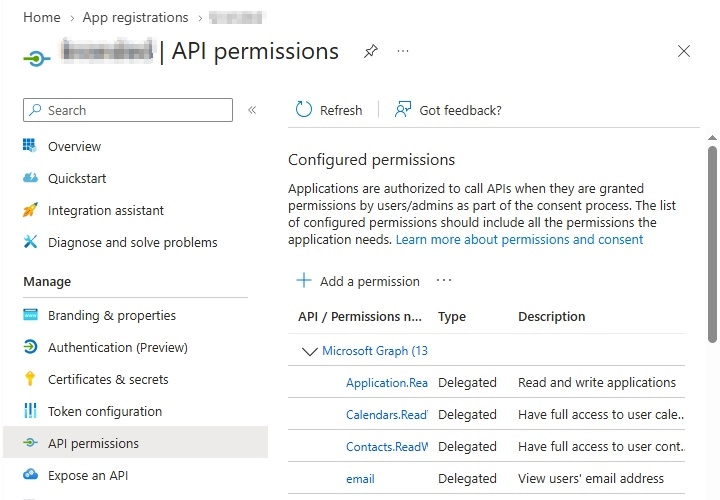Click the API / Permissions n... column header
The width and height of the screenshot is (720, 500).
pos(360,316)
